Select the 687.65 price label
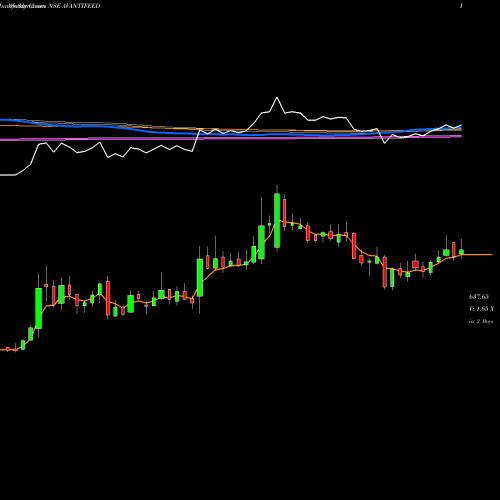 (479, 296)
